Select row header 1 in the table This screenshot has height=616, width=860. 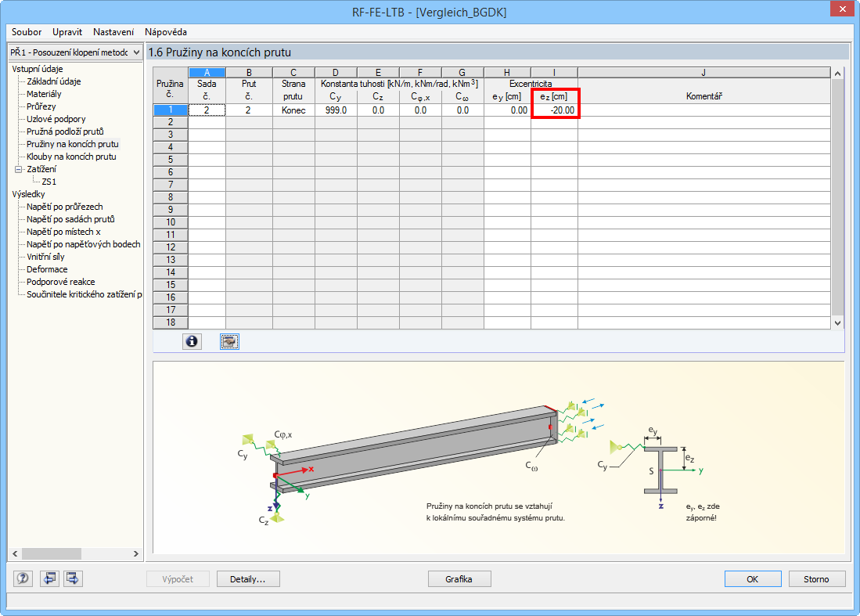(171, 110)
